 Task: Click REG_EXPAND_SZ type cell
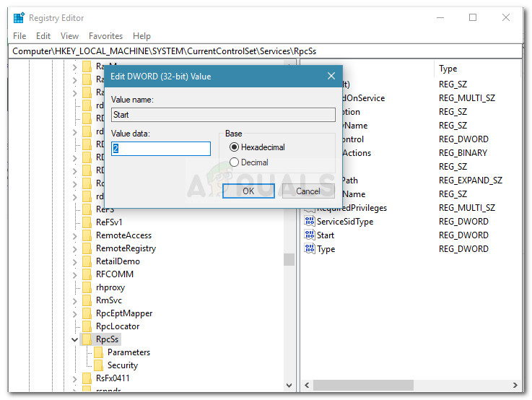[470, 181]
